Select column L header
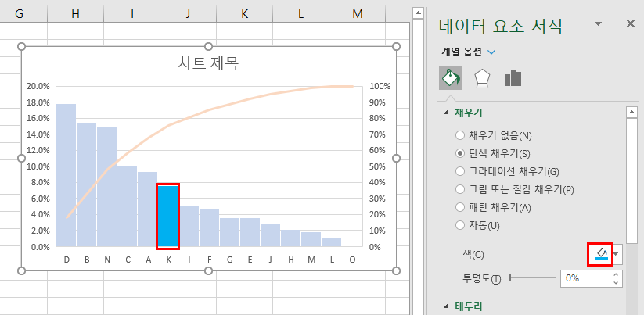 (300, 14)
